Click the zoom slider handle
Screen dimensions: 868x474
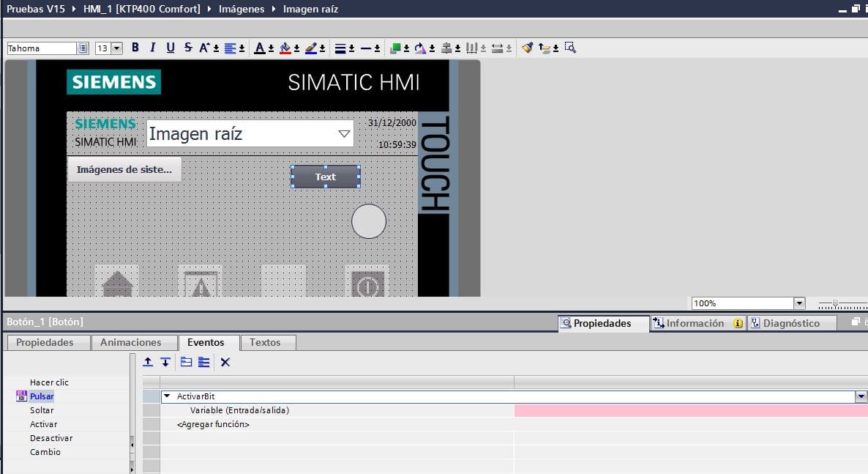835,303
